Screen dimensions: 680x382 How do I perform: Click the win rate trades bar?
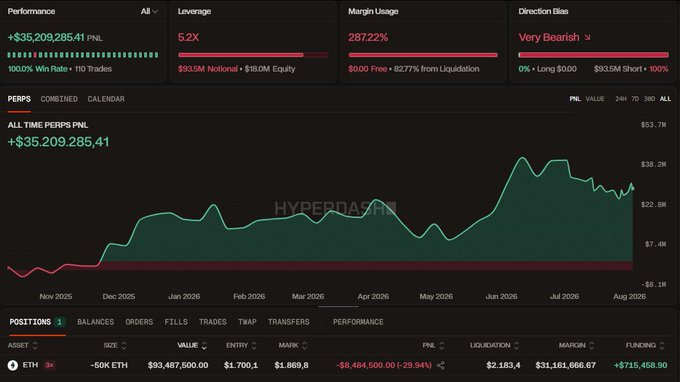(x=83, y=55)
